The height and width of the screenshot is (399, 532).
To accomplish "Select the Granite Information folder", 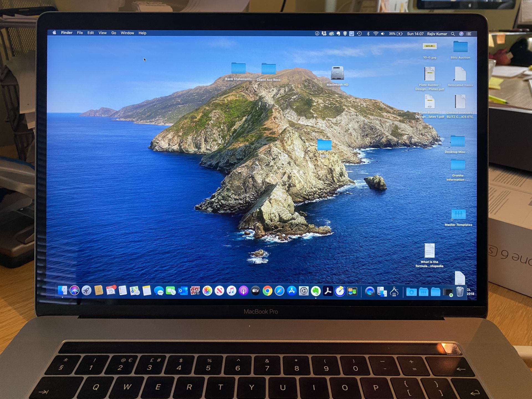I will 458,170.
